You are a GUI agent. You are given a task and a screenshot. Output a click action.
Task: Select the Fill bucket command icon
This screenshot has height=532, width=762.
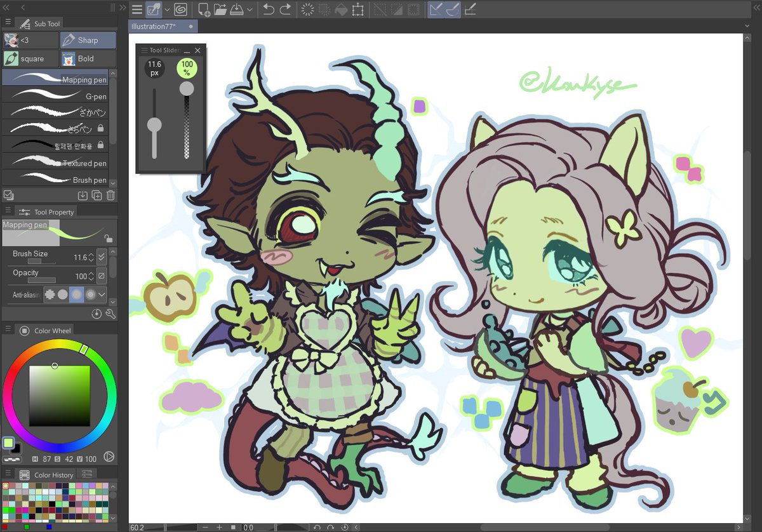point(341,10)
